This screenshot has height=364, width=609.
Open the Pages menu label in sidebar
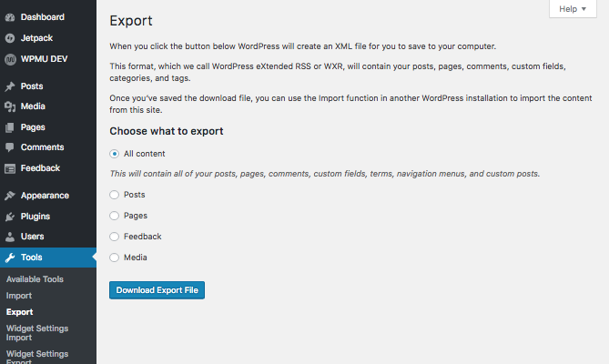pos(33,127)
